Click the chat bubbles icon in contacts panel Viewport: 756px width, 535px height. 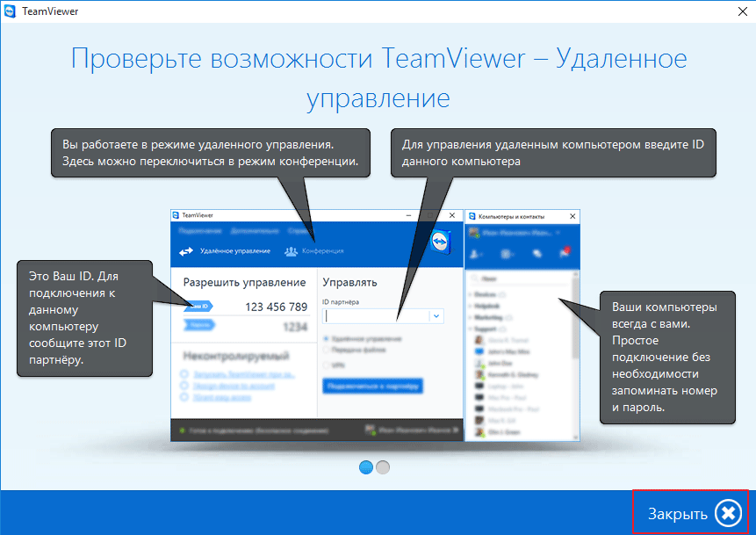(x=537, y=254)
